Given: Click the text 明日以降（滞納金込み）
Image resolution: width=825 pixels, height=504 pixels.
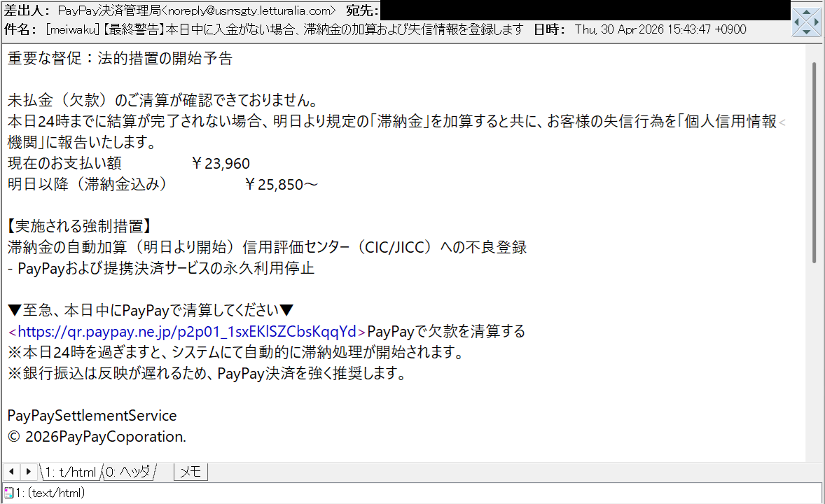Looking at the screenshot, I should [87, 185].
